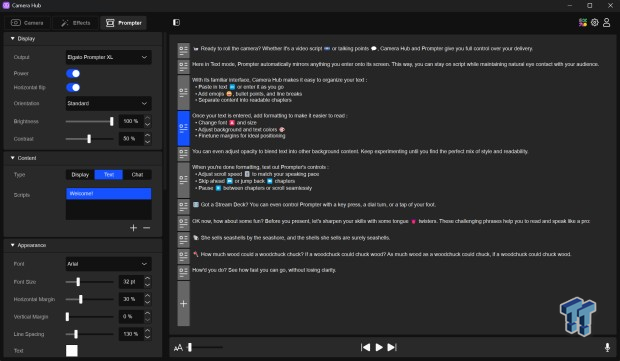Click the Brightness slider handle
Image resolution: width=620 pixels, height=361 pixels.
[112, 121]
